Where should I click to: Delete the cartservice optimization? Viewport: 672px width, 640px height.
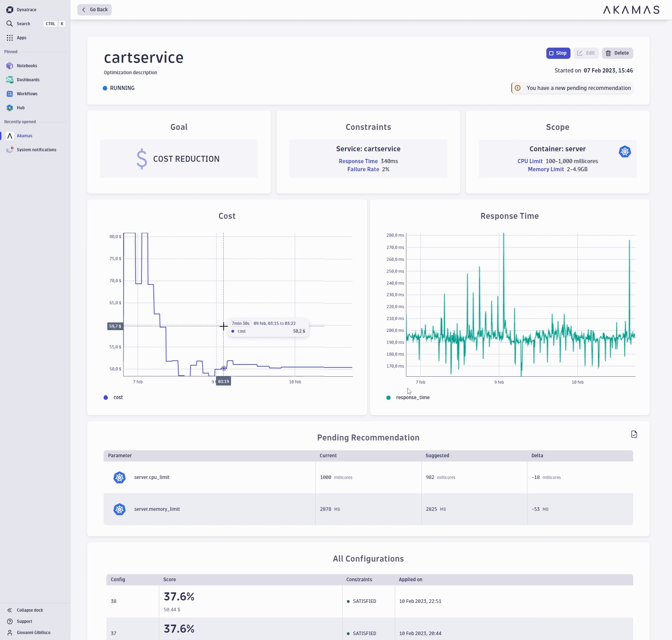pos(617,53)
